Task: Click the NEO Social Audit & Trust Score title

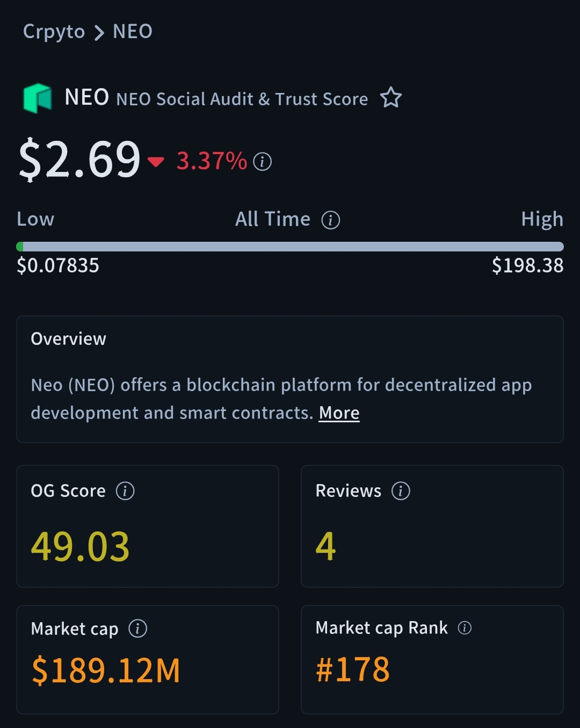Action: [242, 99]
